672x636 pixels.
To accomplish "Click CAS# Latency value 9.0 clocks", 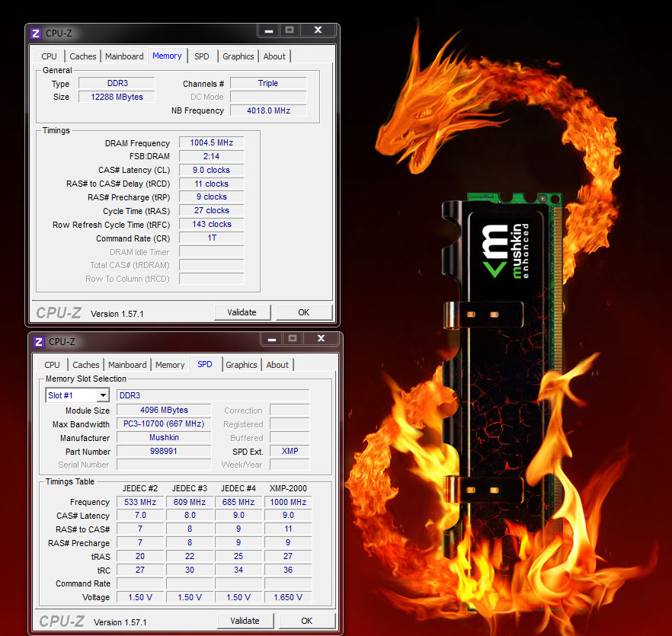I will click(211, 170).
